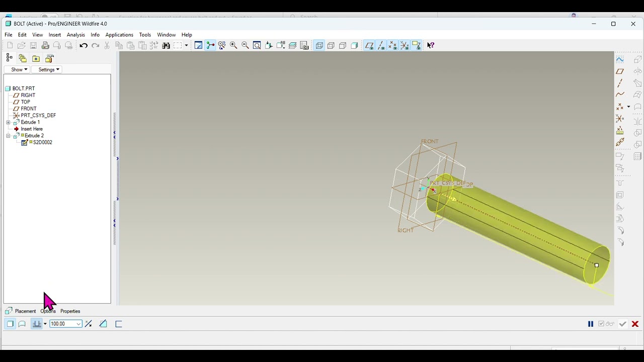Click the Redo arrow icon
Screen dimensions: 644x362
coord(95,46)
